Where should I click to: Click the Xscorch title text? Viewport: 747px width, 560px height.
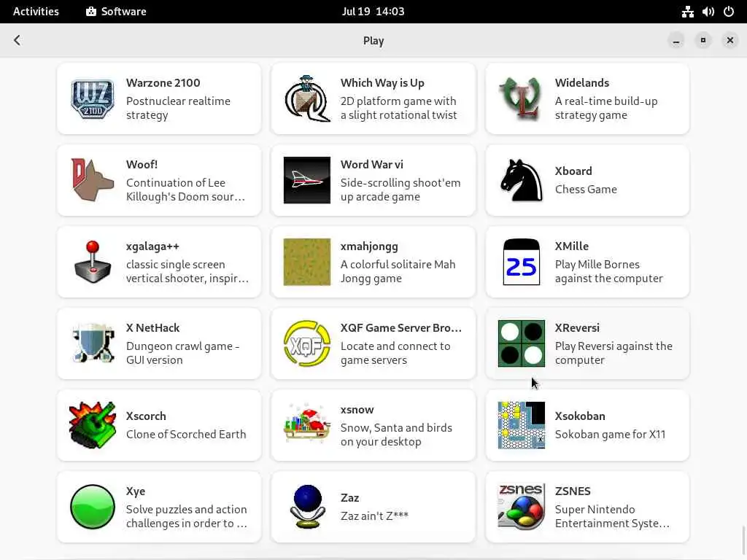click(146, 416)
